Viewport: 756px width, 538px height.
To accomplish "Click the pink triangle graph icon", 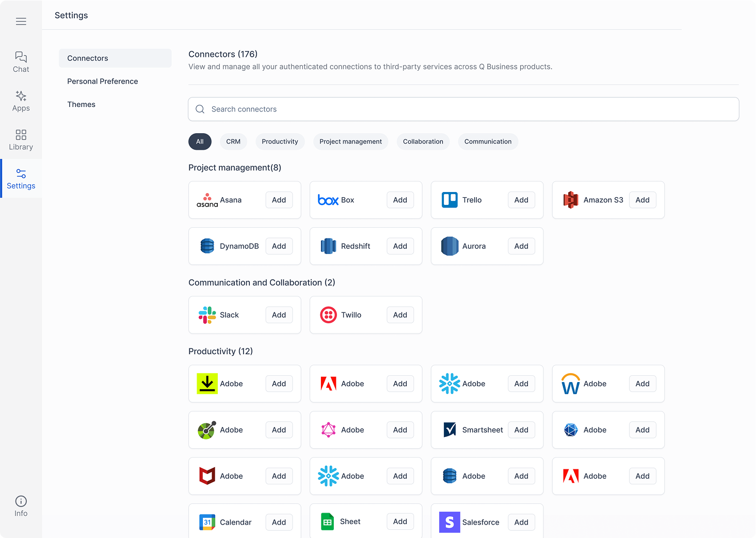I will pyautogui.click(x=329, y=430).
